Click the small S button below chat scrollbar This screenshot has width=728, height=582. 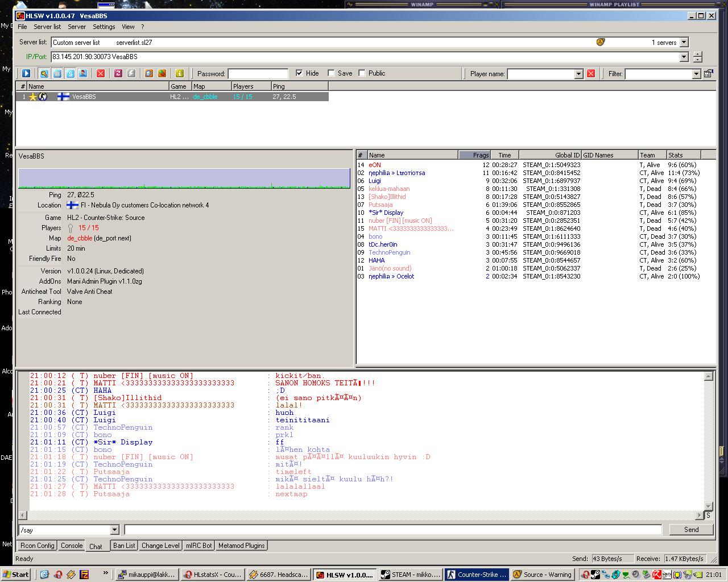point(708,516)
